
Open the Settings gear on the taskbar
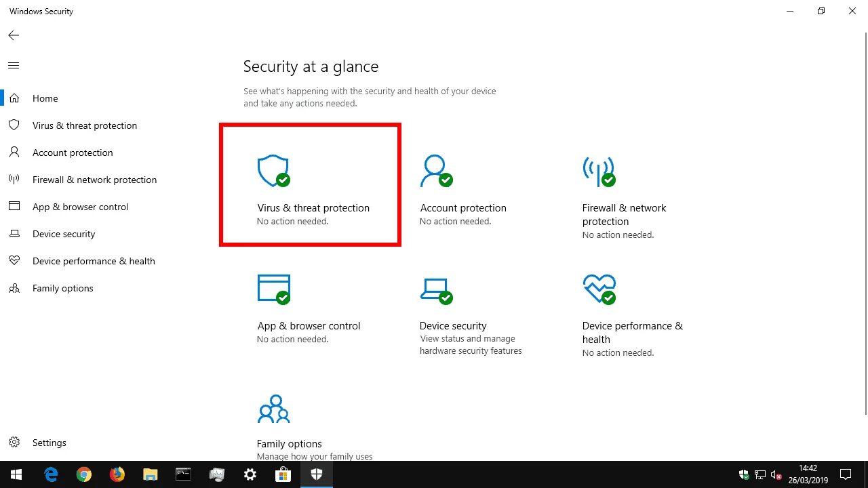(250, 474)
